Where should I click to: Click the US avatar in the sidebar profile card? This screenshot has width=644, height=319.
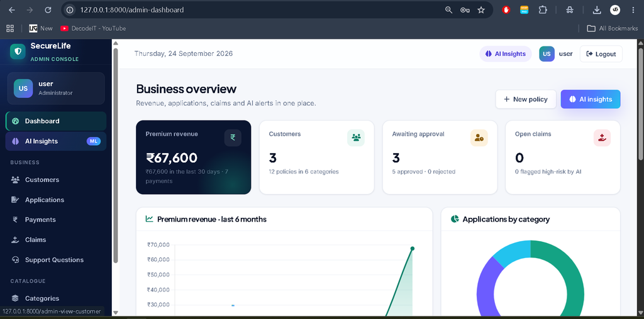23,89
